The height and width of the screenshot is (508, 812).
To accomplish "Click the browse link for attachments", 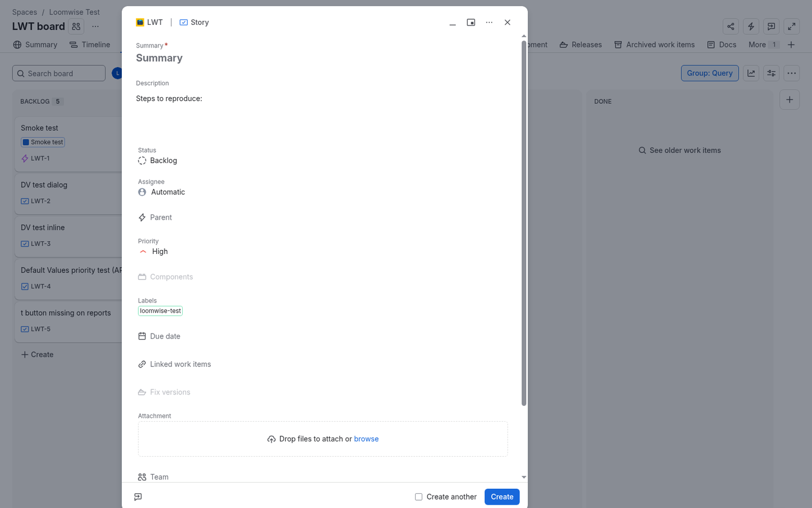I will pyautogui.click(x=366, y=439).
